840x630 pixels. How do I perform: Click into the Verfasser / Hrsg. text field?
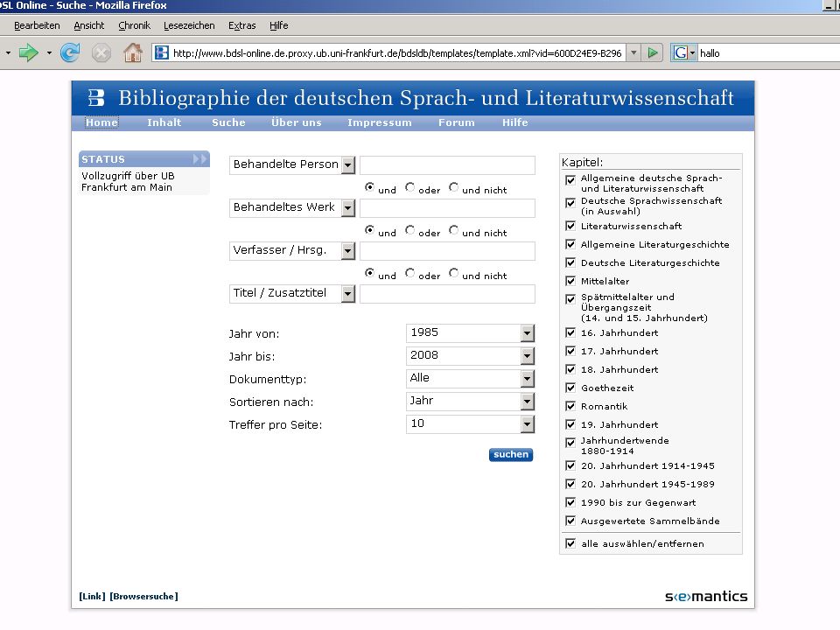click(x=447, y=251)
